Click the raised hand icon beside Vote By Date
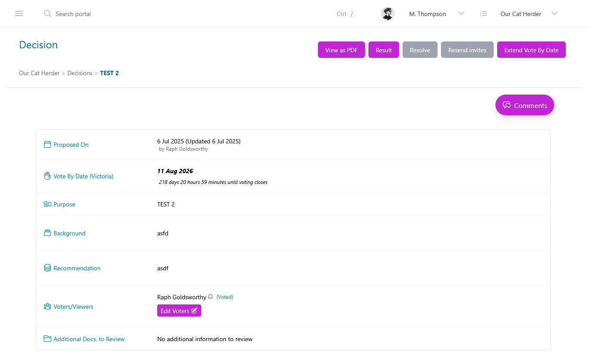The height and width of the screenshot is (364, 590). click(x=48, y=176)
